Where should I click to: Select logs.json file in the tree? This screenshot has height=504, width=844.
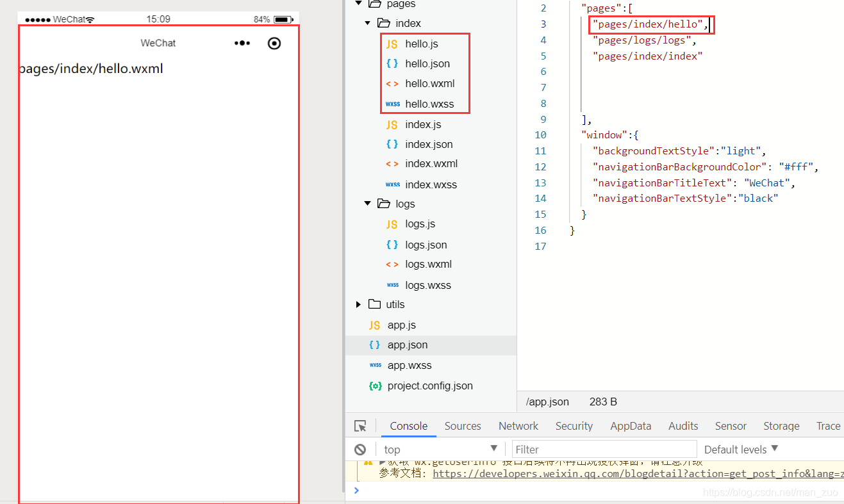click(x=426, y=245)
